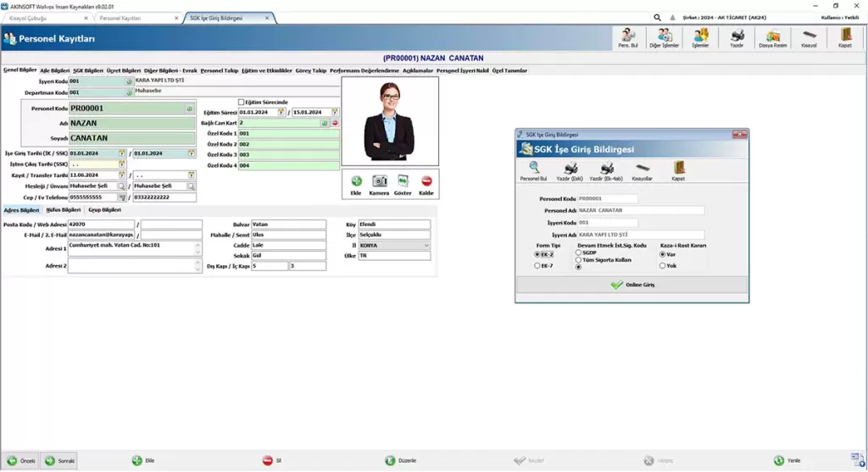Click Yenile button in bottom bar

[787, 460]
